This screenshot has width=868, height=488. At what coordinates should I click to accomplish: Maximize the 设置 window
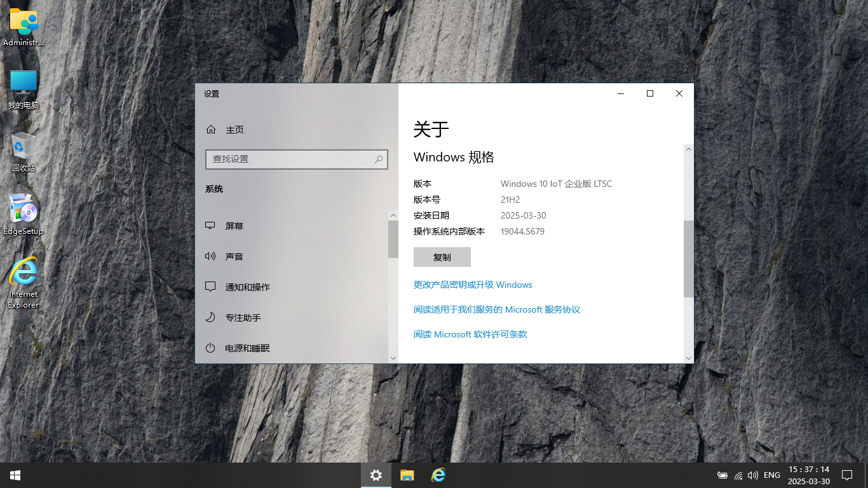click(650, 93)
